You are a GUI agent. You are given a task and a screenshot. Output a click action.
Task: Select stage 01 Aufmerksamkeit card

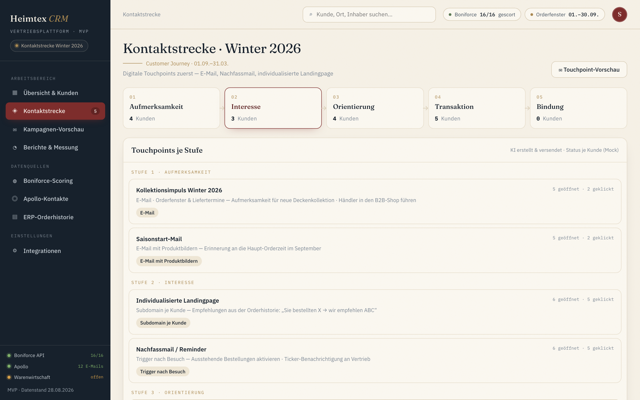[171, 108]
